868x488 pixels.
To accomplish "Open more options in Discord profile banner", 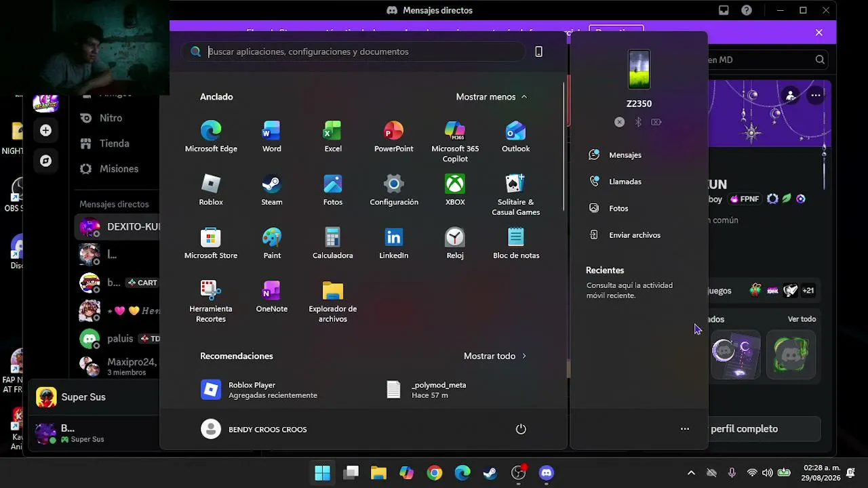I will pos(816,96).
